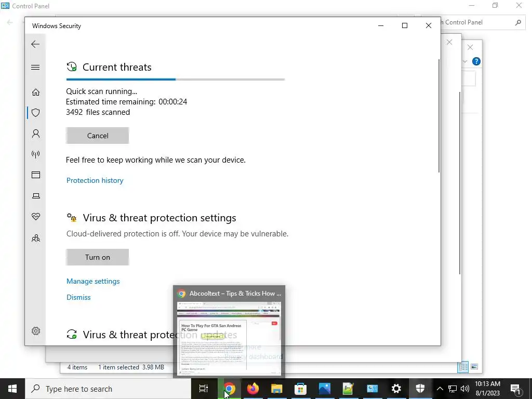Open network status tray icon

[453, 389]
